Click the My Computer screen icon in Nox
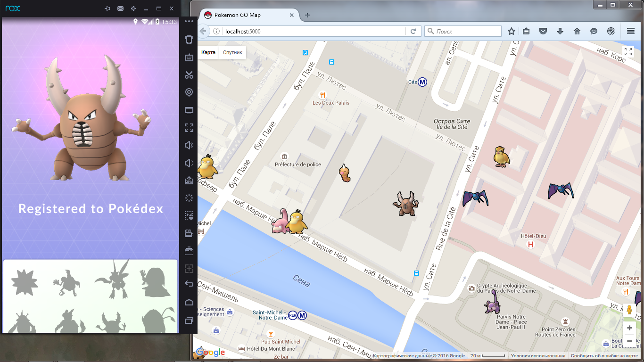The height and width of the screenshot is (362, 644). [189, 110]
